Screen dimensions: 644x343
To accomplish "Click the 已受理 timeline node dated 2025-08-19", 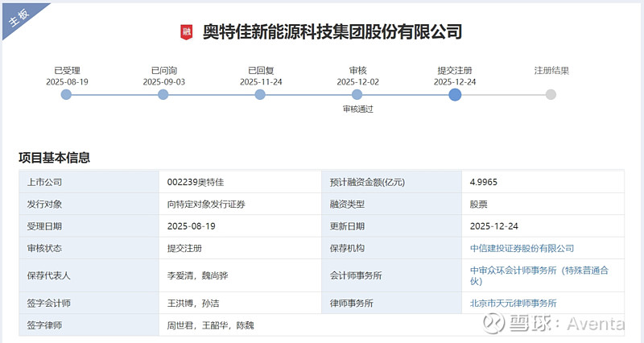I will click(66, 95).
